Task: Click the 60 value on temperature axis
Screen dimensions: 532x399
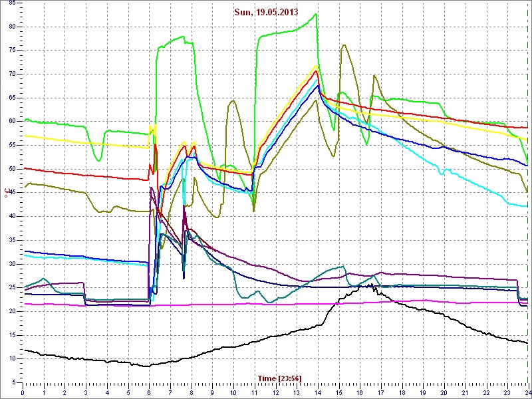Action: tap(11, 122)
